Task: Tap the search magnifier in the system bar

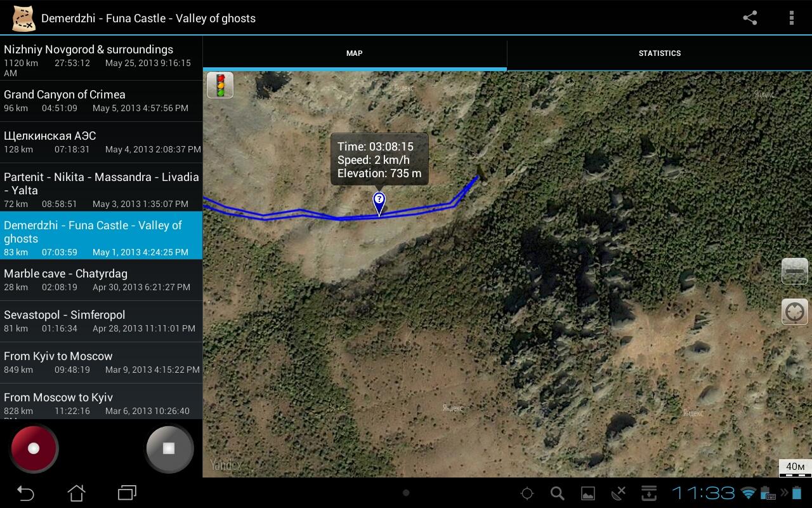Action: [557, 493]
